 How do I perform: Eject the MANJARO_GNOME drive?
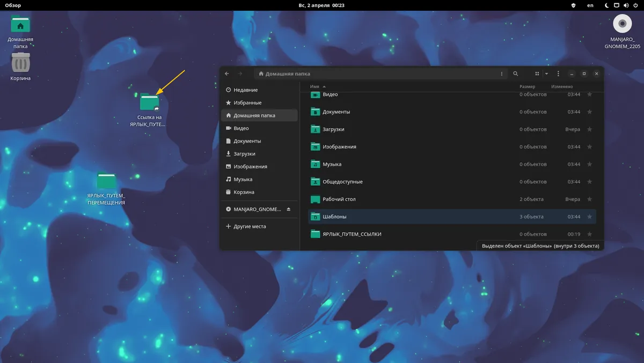(x=288, y=209)
